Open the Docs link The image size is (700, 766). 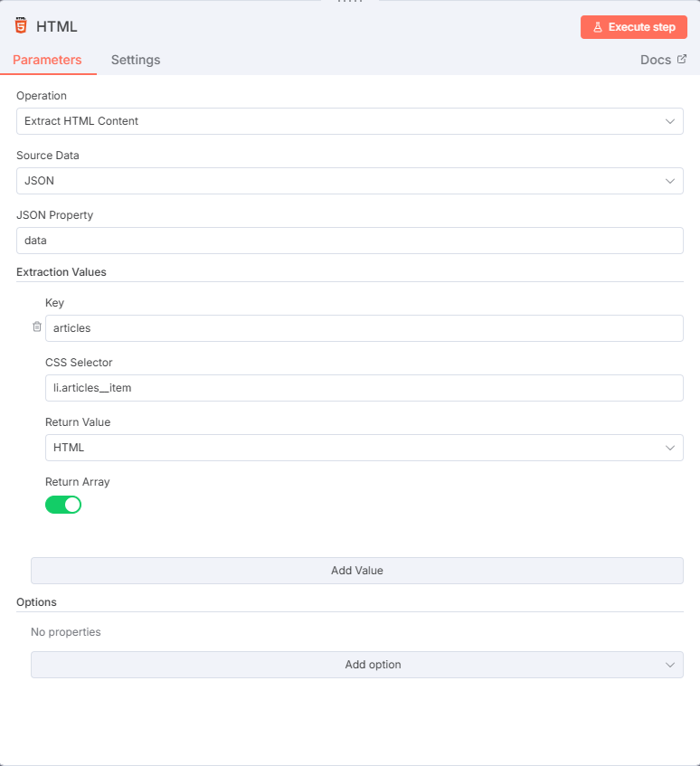[x=656, y=60]
